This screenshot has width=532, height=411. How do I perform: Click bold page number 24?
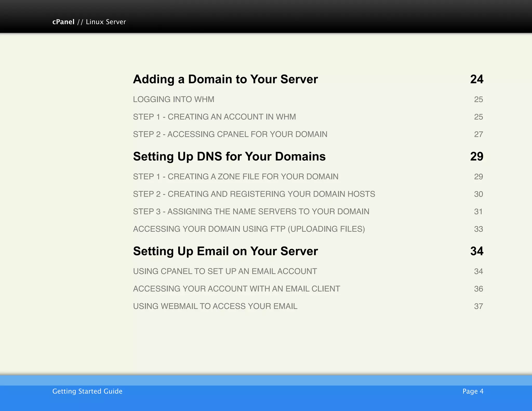pyautogui.click(x=477, y=79)
